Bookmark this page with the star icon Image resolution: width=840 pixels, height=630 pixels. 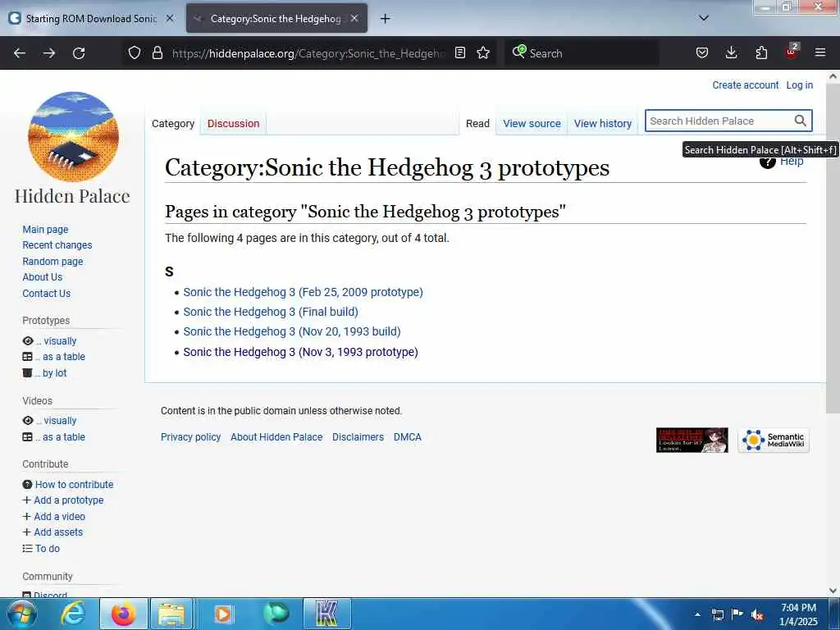[x=483, y=52]
